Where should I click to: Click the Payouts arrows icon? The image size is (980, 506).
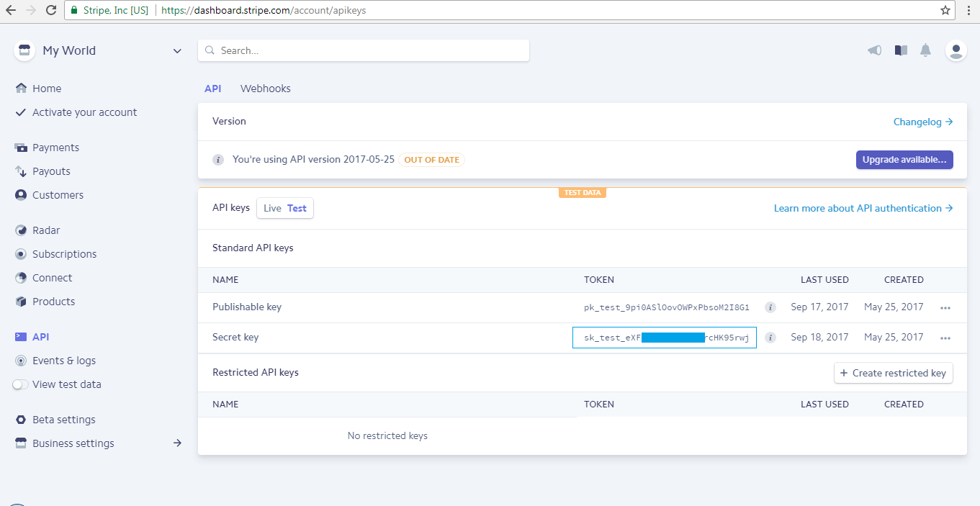click(x=21, y=171)
